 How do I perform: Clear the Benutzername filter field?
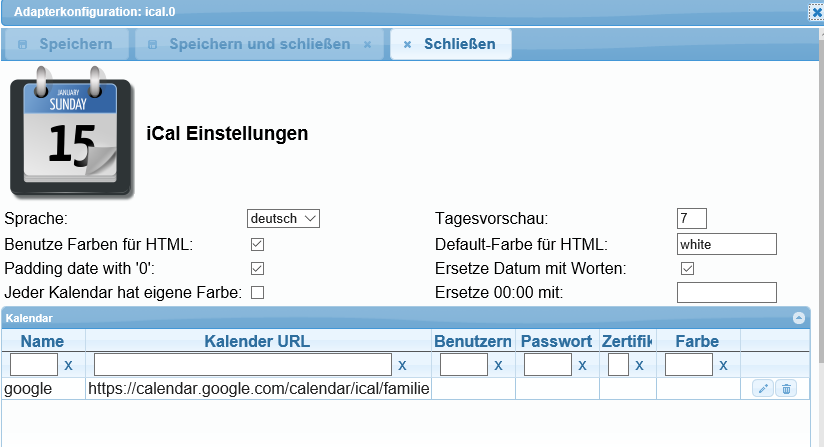[x=497, y=366]
